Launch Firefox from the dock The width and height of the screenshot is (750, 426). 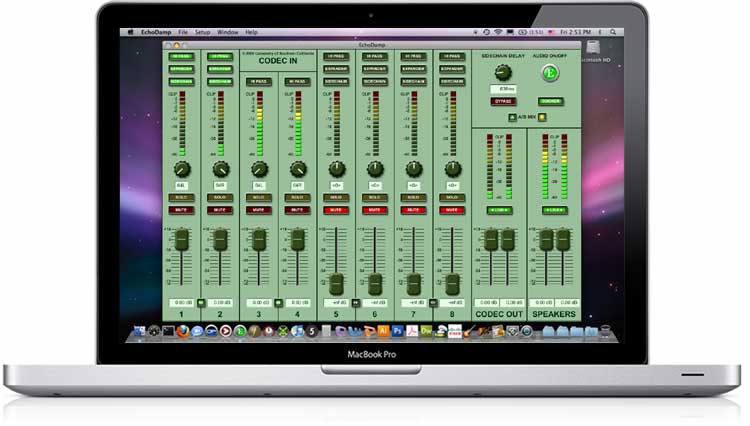[183, 331]
